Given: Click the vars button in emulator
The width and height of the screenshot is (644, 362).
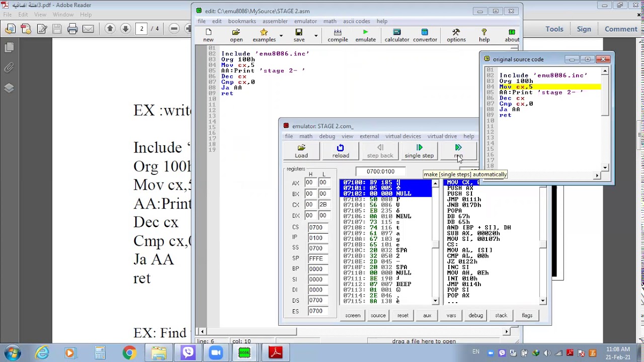Looking at the screenshot, I should (x=451, y=315).
